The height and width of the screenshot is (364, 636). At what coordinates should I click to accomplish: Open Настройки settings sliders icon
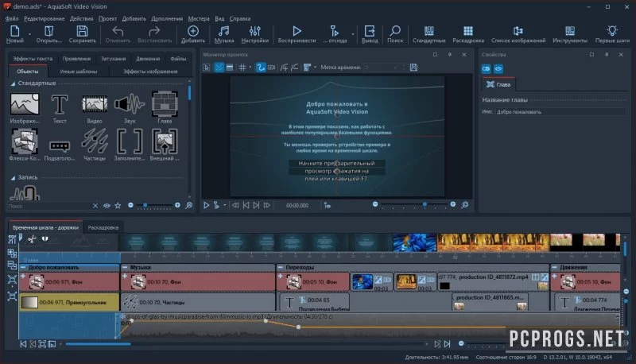pyautogui.click(x=254, y=31)
